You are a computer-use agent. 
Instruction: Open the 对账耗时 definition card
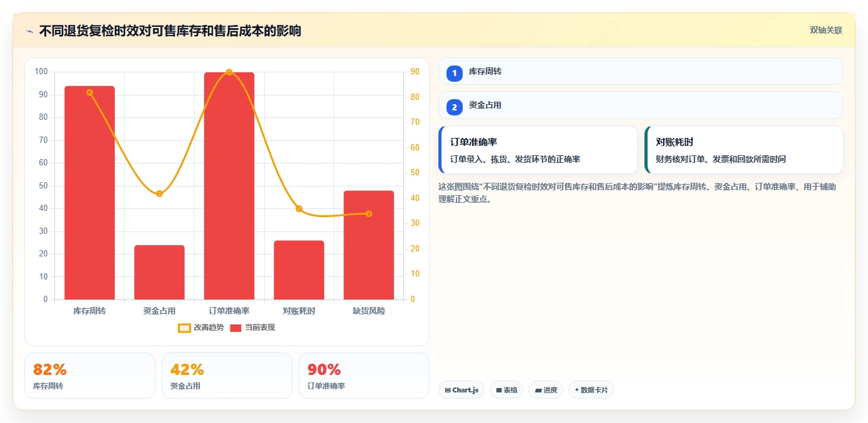coord(744,150)
